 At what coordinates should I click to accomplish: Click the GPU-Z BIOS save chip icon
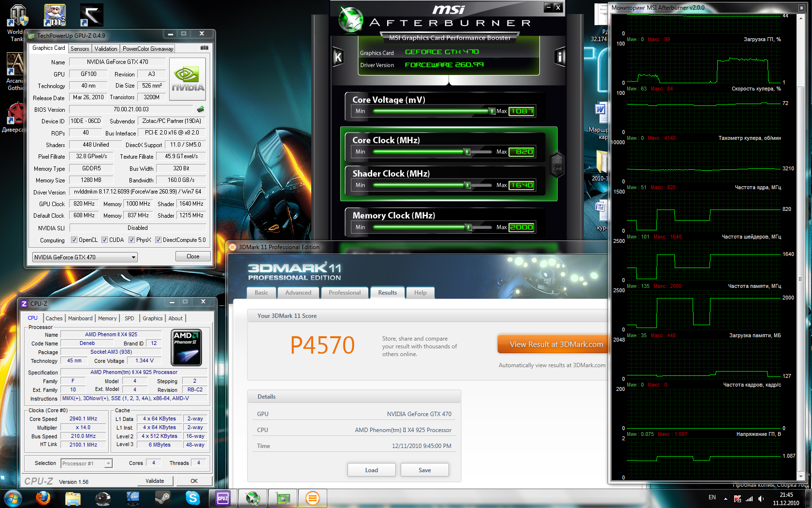click(201, 109)
